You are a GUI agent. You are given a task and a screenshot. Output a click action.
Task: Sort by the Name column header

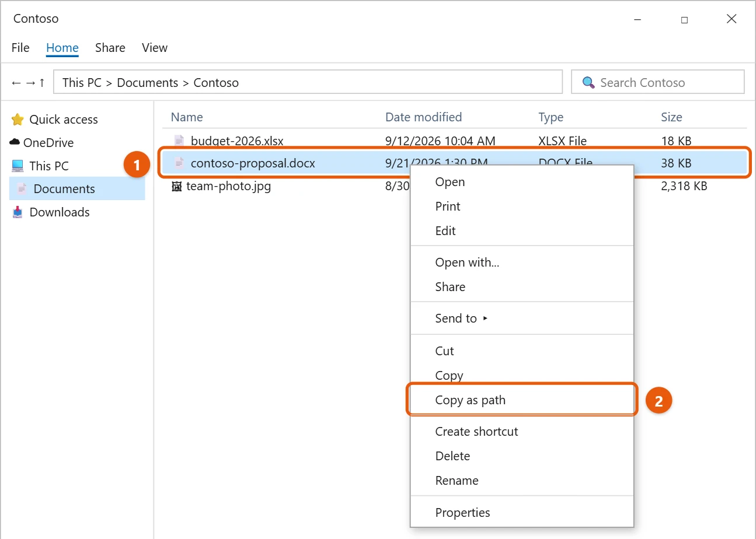pyautogui.click(x=187, y=117)
